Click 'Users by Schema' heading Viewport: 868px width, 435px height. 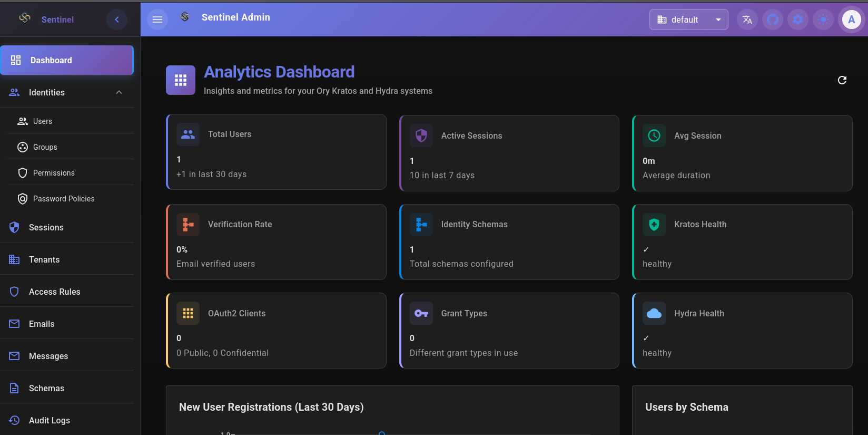point(687,407)
